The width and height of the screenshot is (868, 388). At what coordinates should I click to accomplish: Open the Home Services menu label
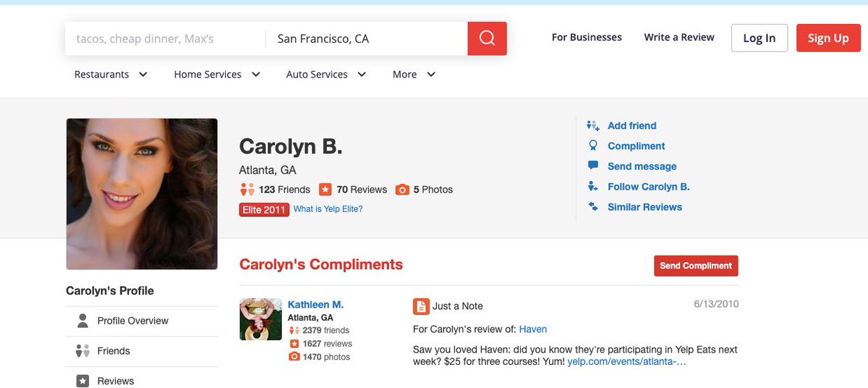(x=208, y=75)
